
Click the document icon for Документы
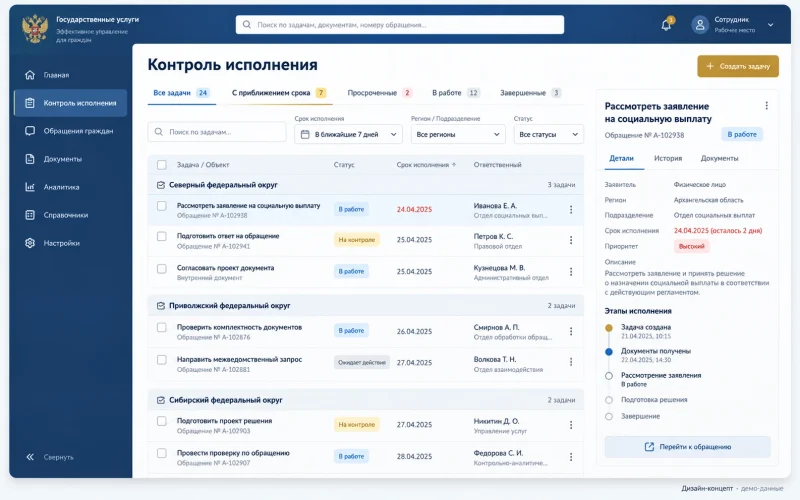(30, 159)
